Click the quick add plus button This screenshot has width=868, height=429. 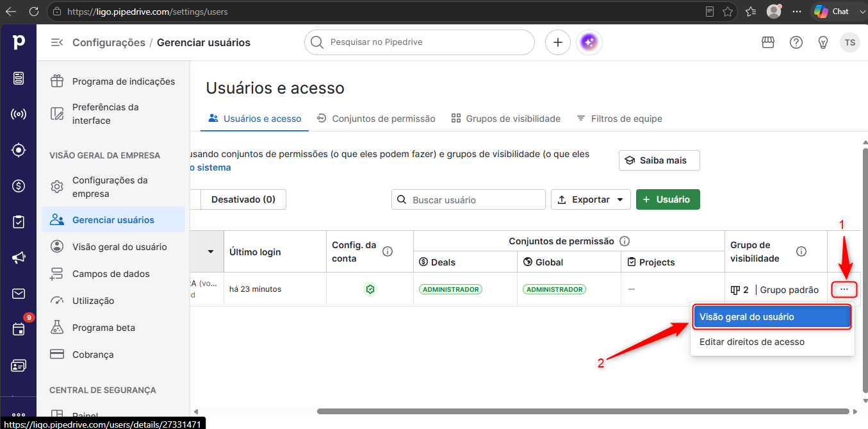tap(558, 42)
